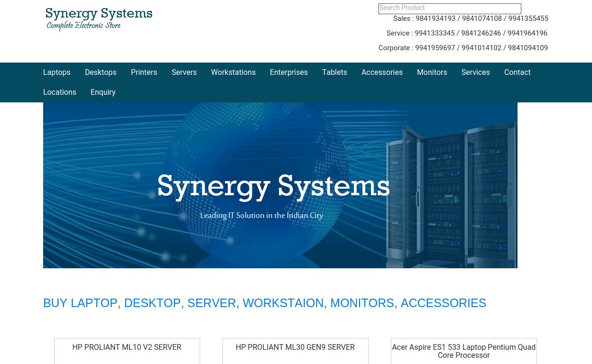This screenshot has width=592, height=364.
Task: Select the Tablets menu item
Action: (334, 73)
